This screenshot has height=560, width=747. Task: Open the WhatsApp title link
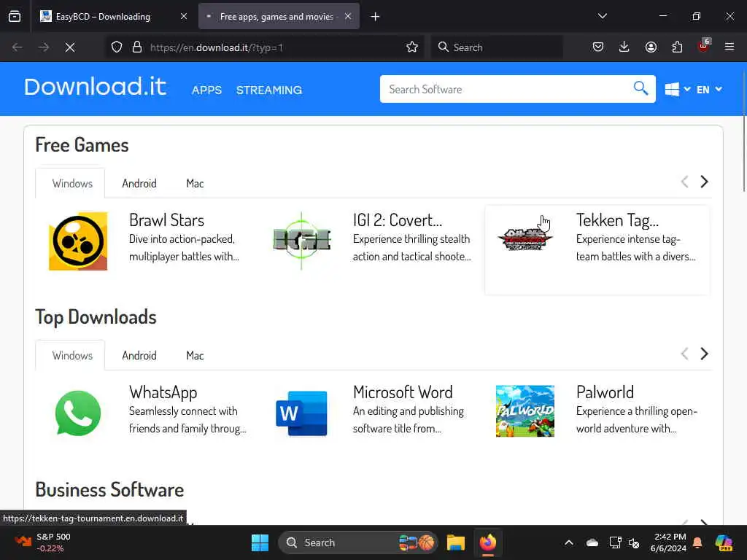163,392
